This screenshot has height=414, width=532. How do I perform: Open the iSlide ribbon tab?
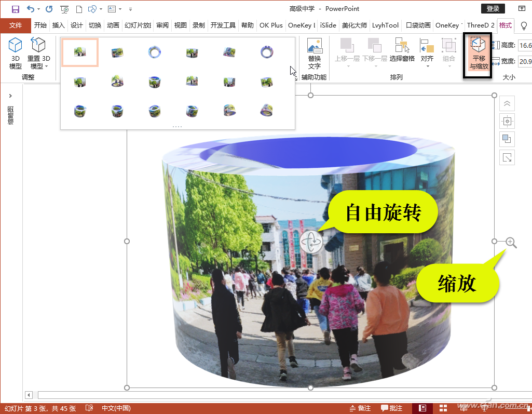pyautogui.click(x=327, y=25)
